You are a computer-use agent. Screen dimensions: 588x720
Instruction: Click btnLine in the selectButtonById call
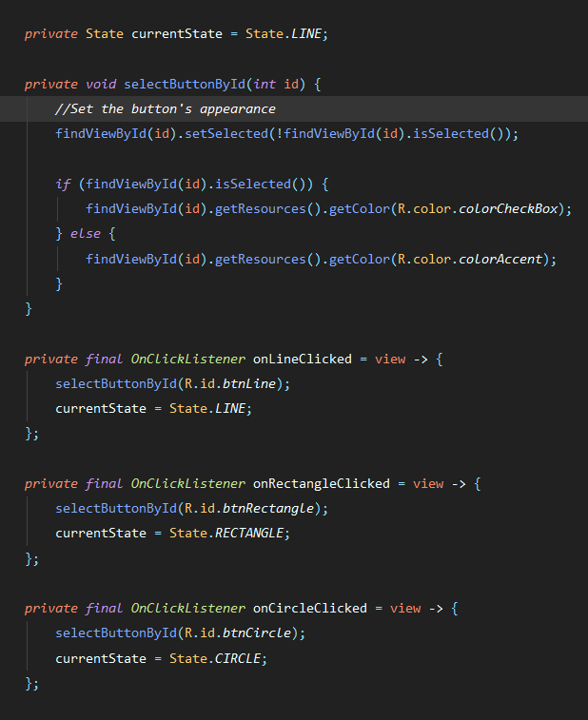coord(249,384)
